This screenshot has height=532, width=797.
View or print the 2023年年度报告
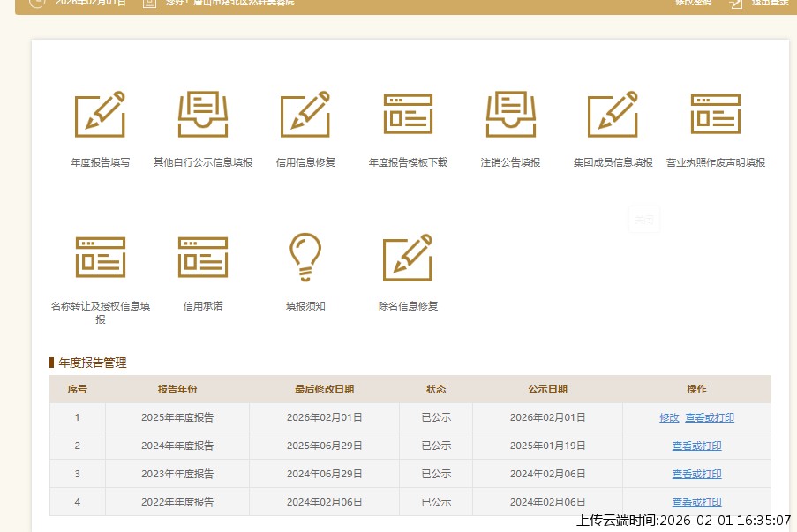[x=696, y=474]
